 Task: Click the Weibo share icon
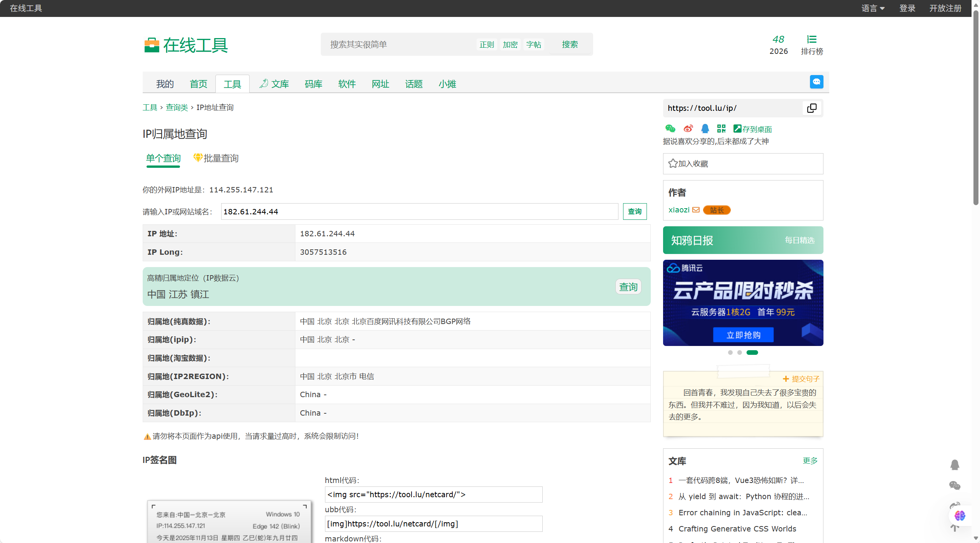tap(688, 129)
